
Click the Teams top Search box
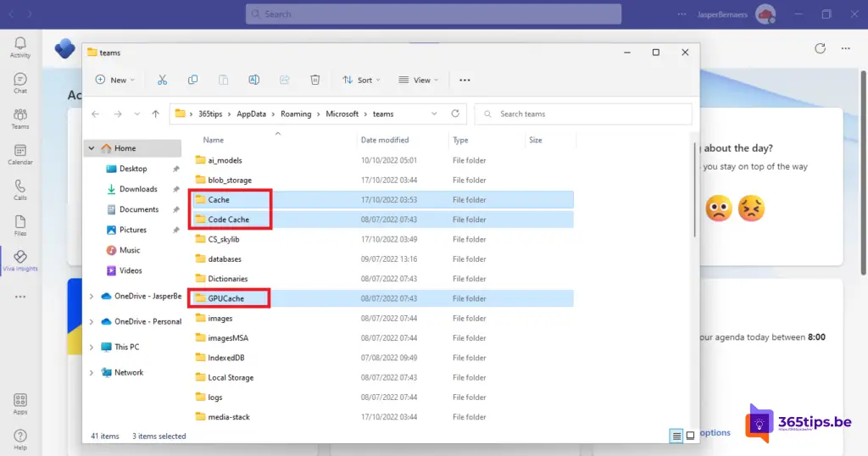433,14
